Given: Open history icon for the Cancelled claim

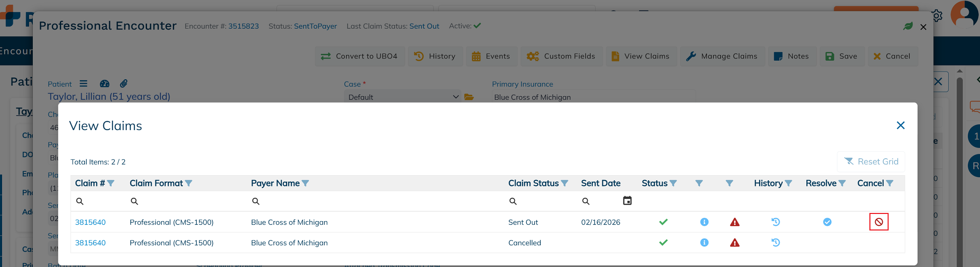Looking at the screenshot, I should (x=775, y=243).
